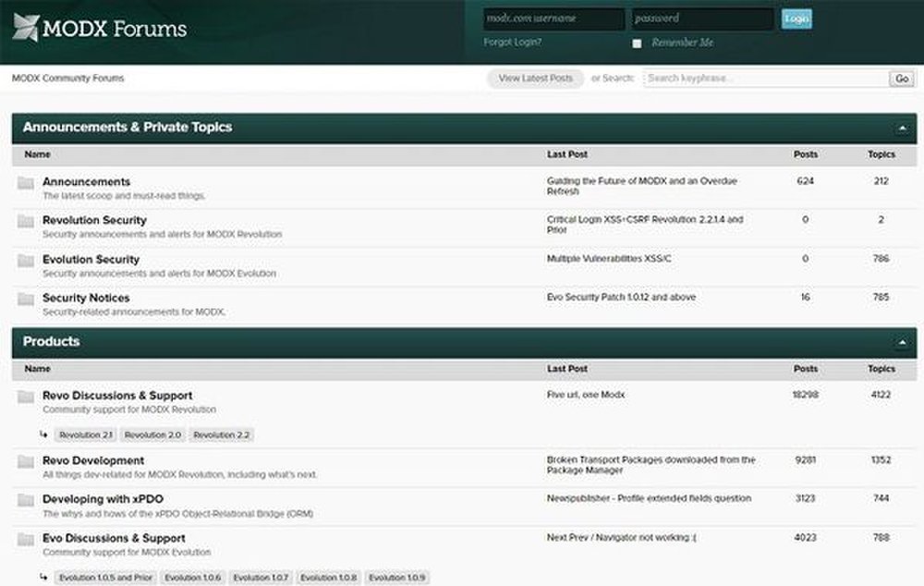The height and width of the screenshot is (586, 924).
Task: Collapse the Announcements & Private Topics section
Action: [x=902, y=128]
